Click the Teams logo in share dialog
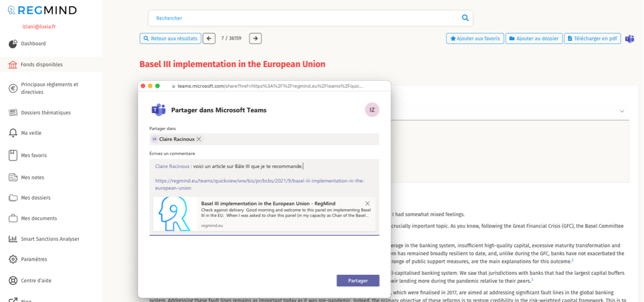Viewport: 644px width, 302px height. point(159,110)
